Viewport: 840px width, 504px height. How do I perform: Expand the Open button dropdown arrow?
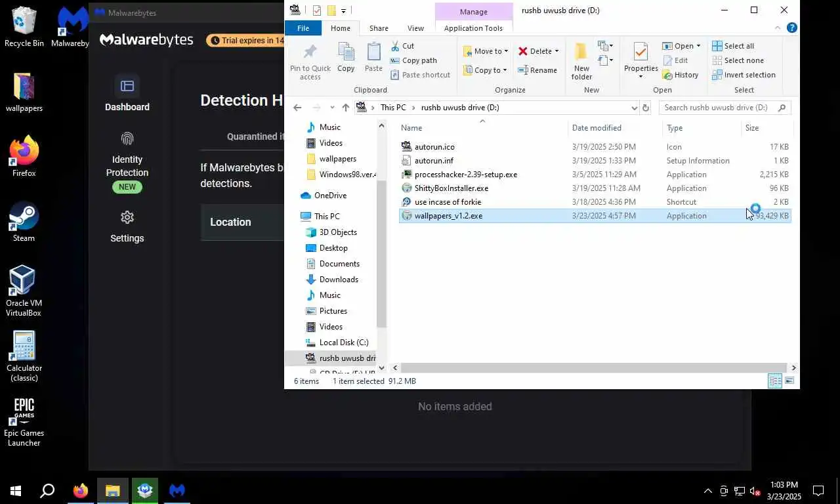click(698, 46)
